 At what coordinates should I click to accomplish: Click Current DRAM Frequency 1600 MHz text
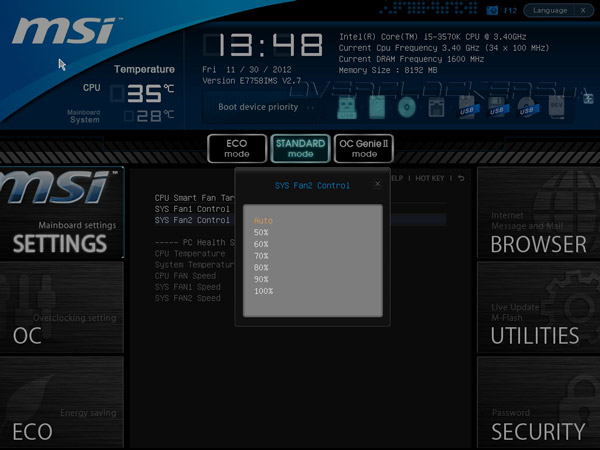tap(411, 59)
